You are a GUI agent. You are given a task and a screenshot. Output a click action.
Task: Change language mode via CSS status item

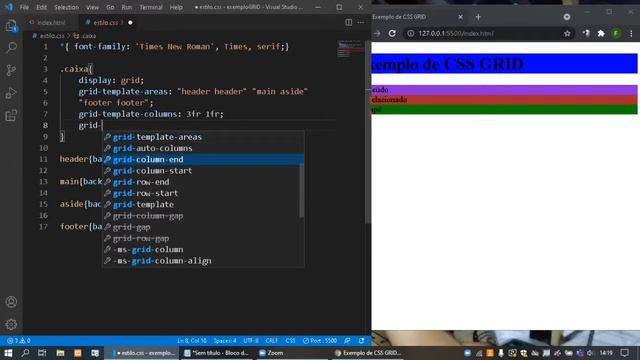point(290,340)
